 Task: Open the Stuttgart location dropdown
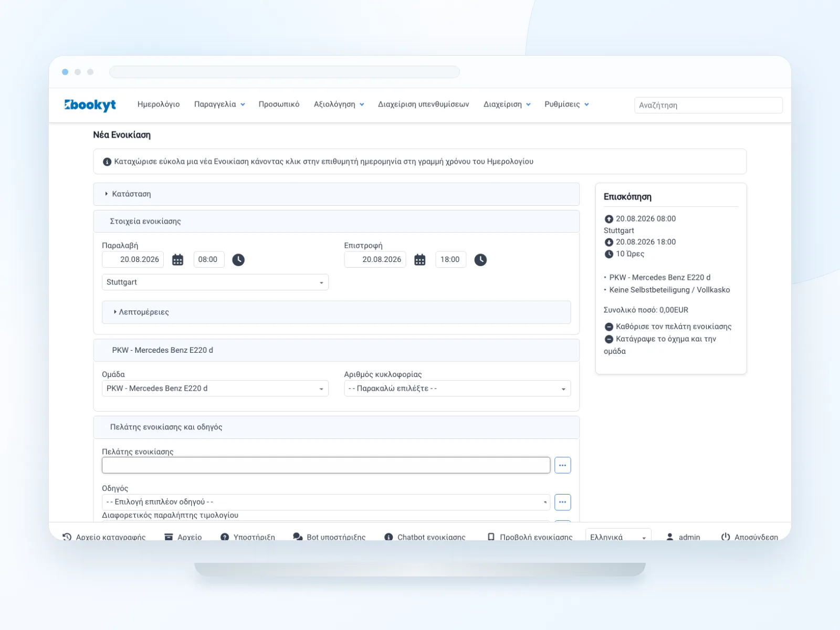[x=215, y=282]
